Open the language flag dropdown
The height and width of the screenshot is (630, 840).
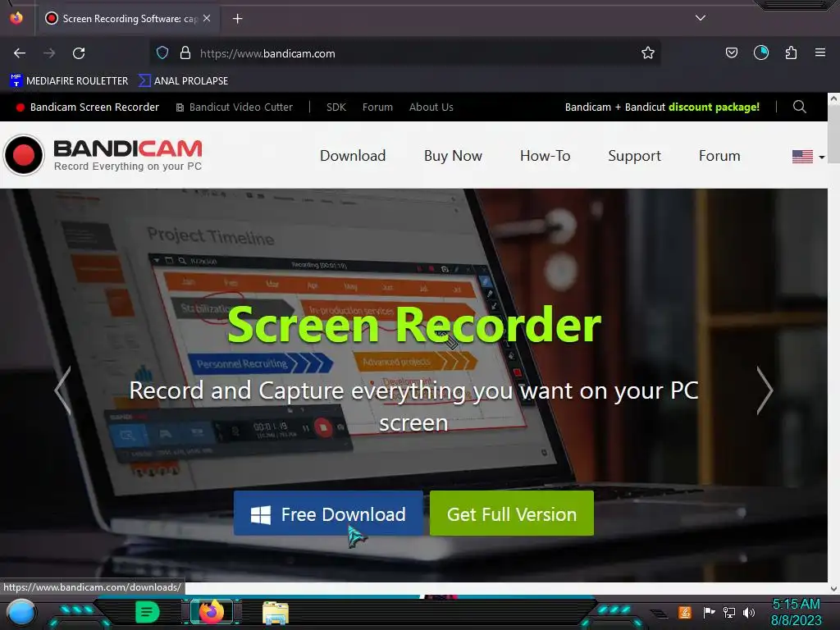pos(808,157)
